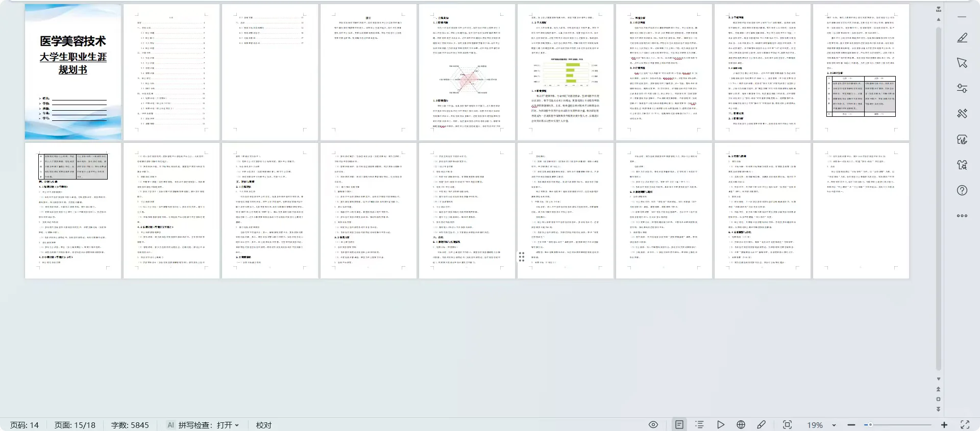Click the shaded table on the first page of the second row
Viewport: 980px width, 431px height.
point(73,166)
